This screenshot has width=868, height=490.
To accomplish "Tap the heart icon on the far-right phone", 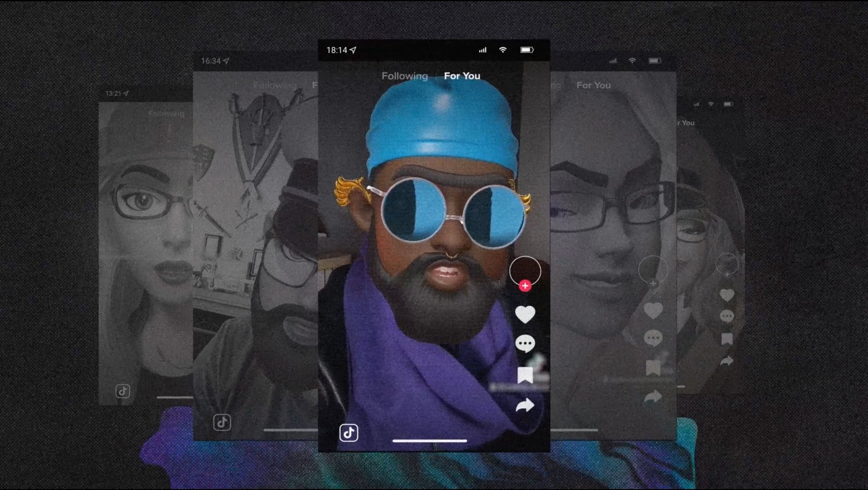I will (x=727, y=296).
